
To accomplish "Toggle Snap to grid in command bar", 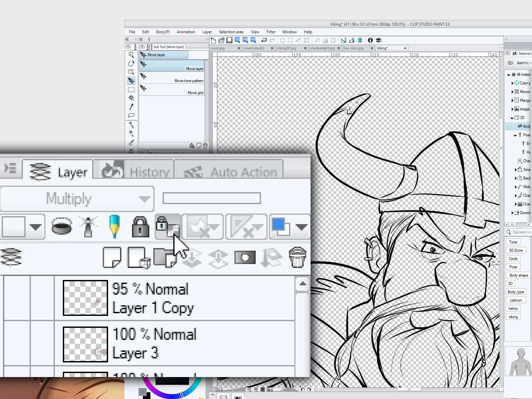I will click(x=360, y=40).
